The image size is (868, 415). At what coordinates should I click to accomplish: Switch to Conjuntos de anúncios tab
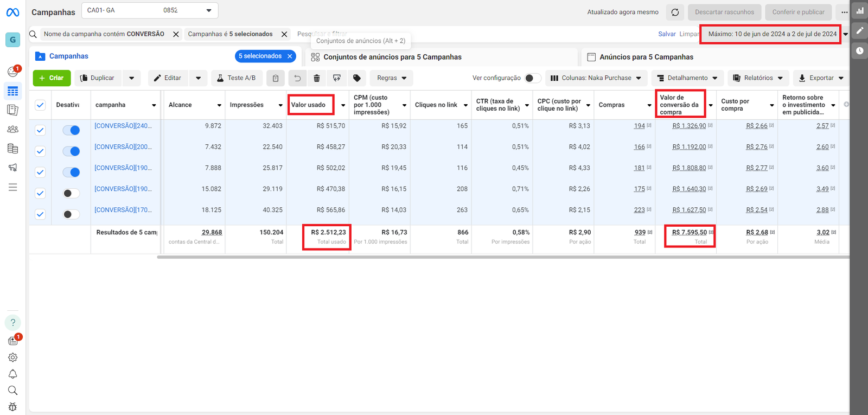click(x=392, y=57)
